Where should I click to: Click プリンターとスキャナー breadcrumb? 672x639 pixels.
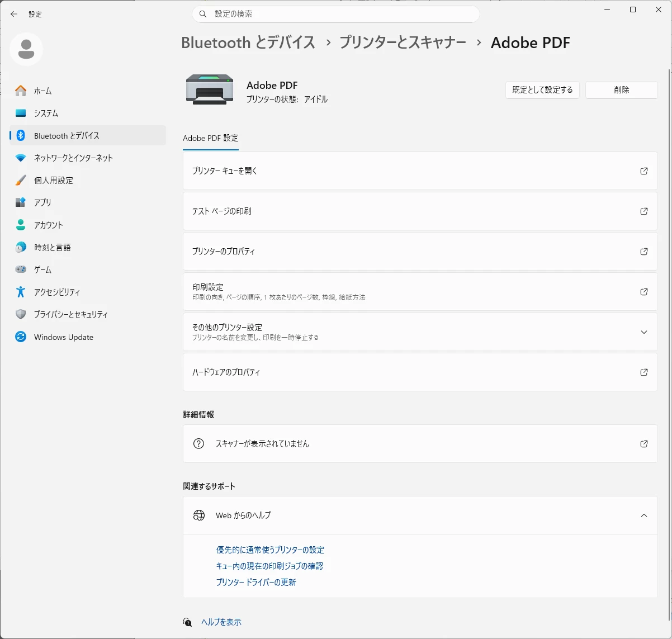coord(403,42)
